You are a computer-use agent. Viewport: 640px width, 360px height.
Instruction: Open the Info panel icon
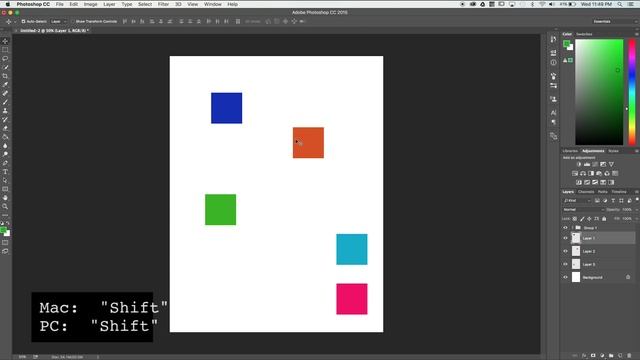(553, 62)
